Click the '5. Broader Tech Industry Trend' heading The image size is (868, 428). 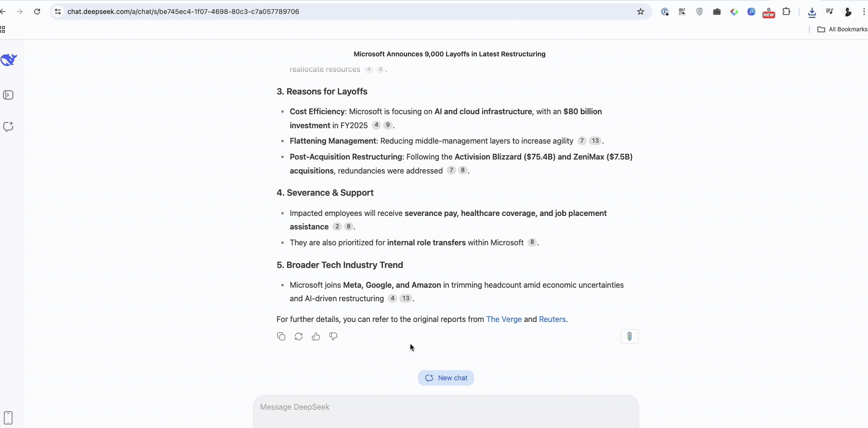pos(340,265)
